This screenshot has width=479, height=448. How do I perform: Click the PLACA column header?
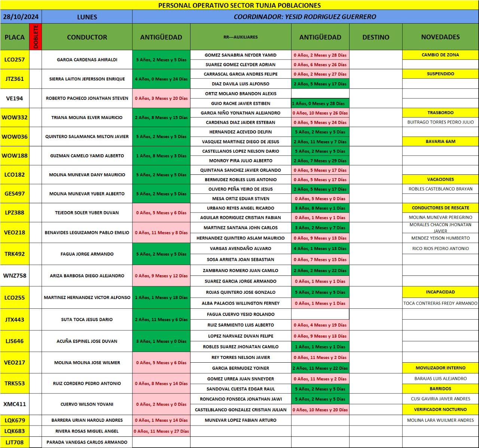click(x=15, y=37)
